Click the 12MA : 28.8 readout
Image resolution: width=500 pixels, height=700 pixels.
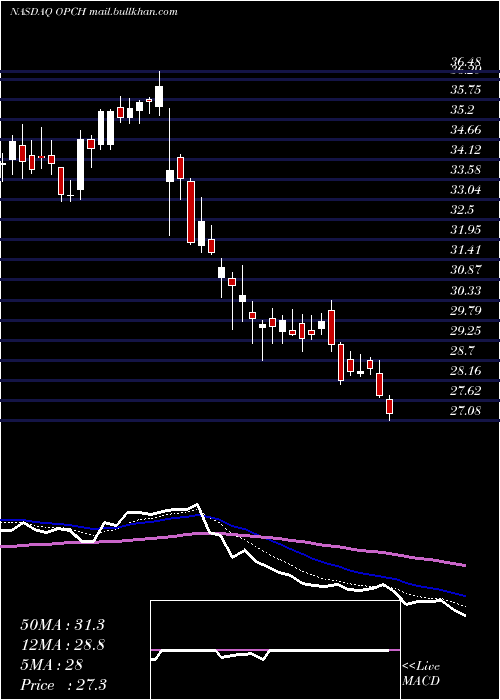[62, 645]
